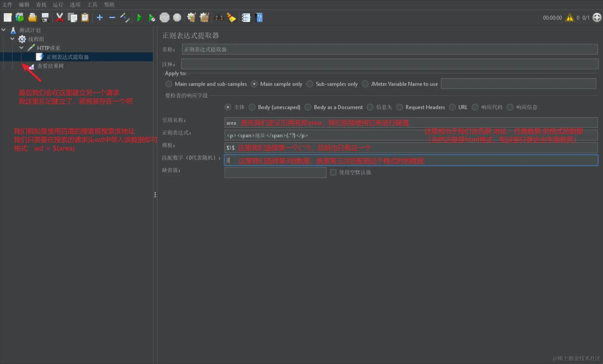Screen dimensions: 603x364
Task: Collapse the 测试计划 tree node
Action: tap(4, 30)
